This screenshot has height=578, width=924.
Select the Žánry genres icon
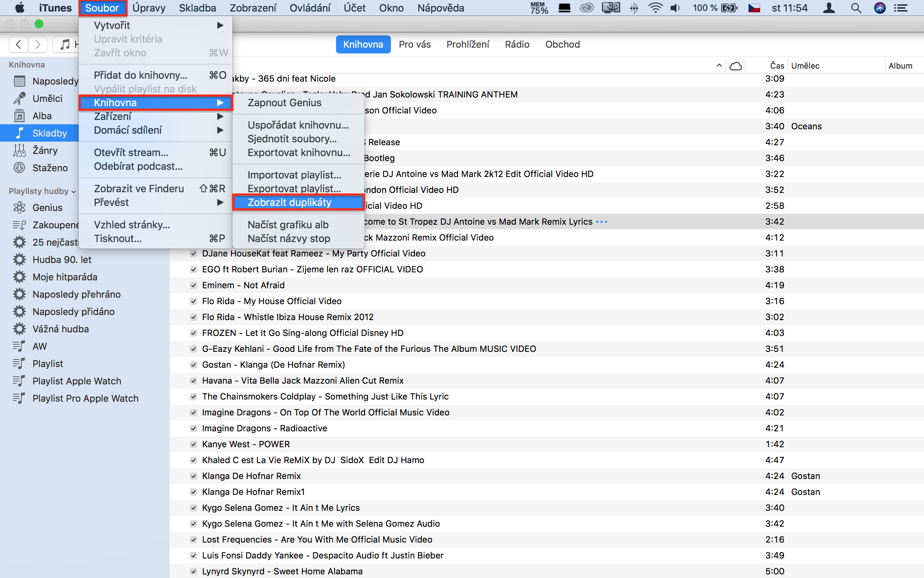19,150
